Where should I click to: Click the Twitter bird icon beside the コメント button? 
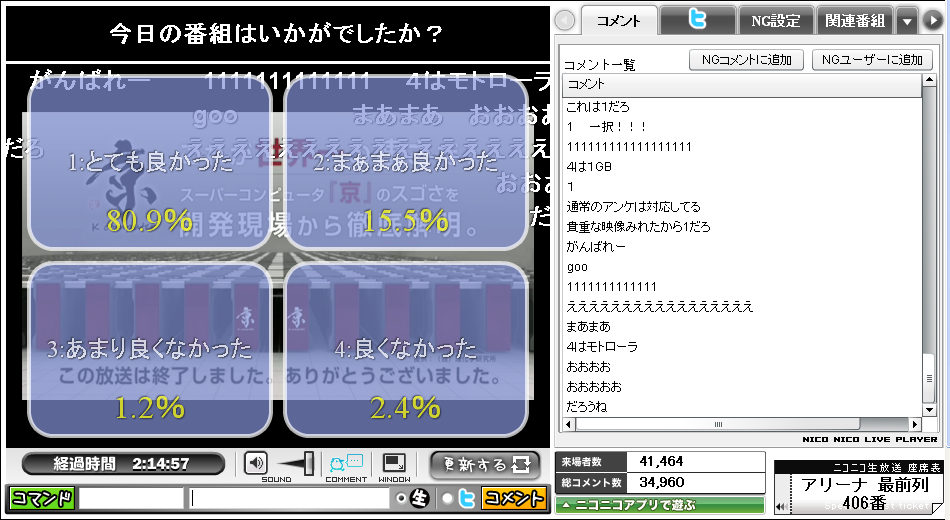[467, 498]
